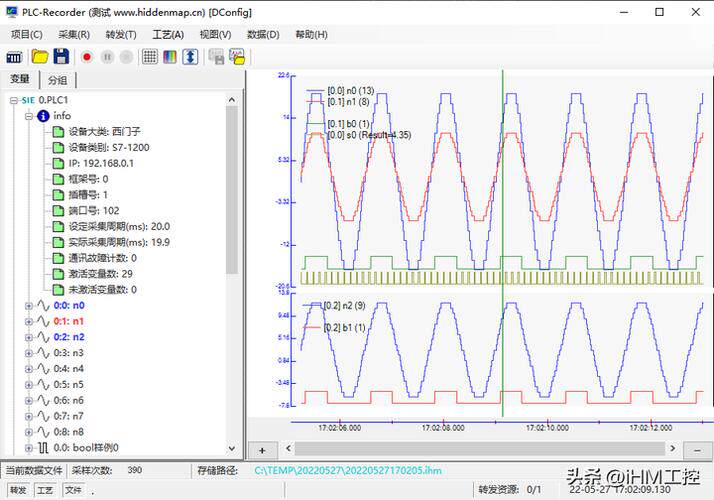Open the 工艺(A) menu

(168, 35)
